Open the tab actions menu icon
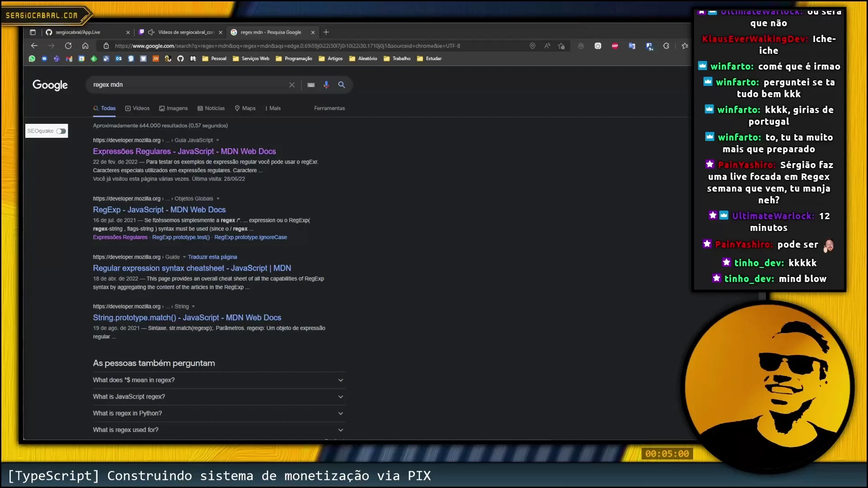 (x=33, y=32)
